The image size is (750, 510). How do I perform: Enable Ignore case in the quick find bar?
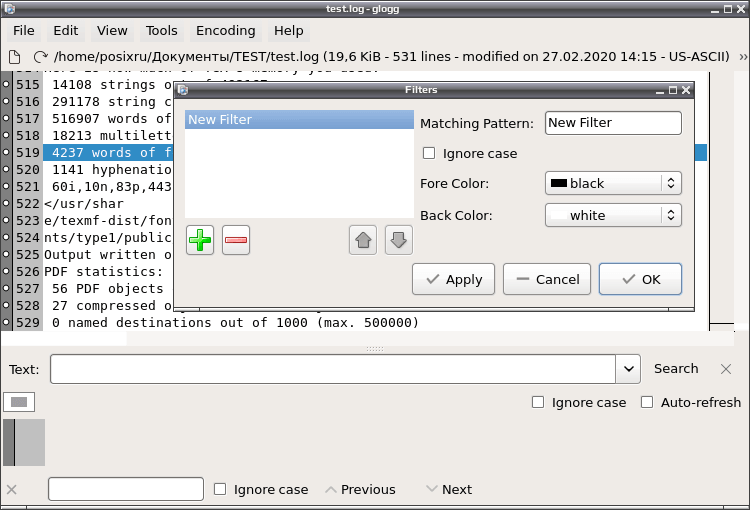click(x=220, y=489)
